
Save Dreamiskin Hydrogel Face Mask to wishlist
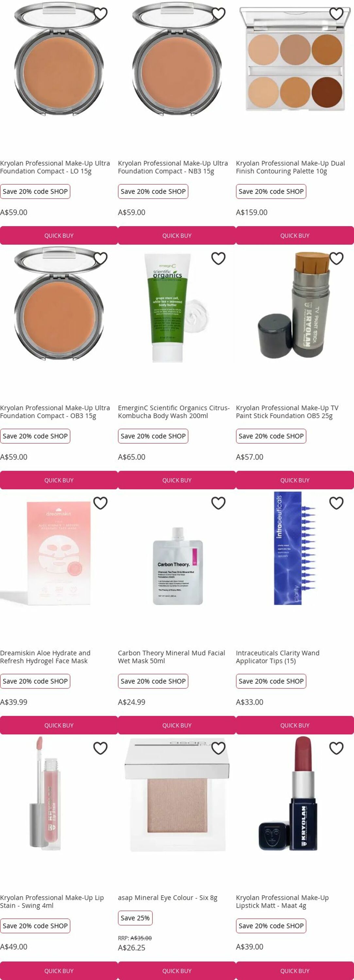tap(100, 503)
